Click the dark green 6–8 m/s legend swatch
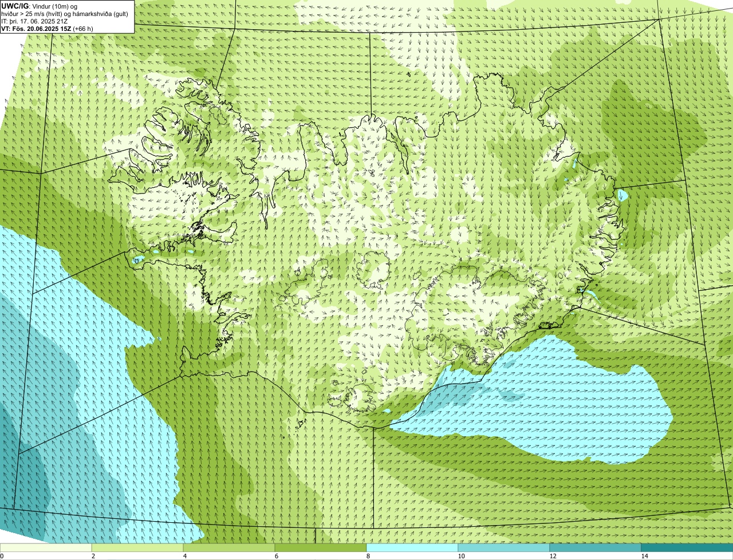The width and height of the screenshot is (733, 560). (x=321, y=548)
